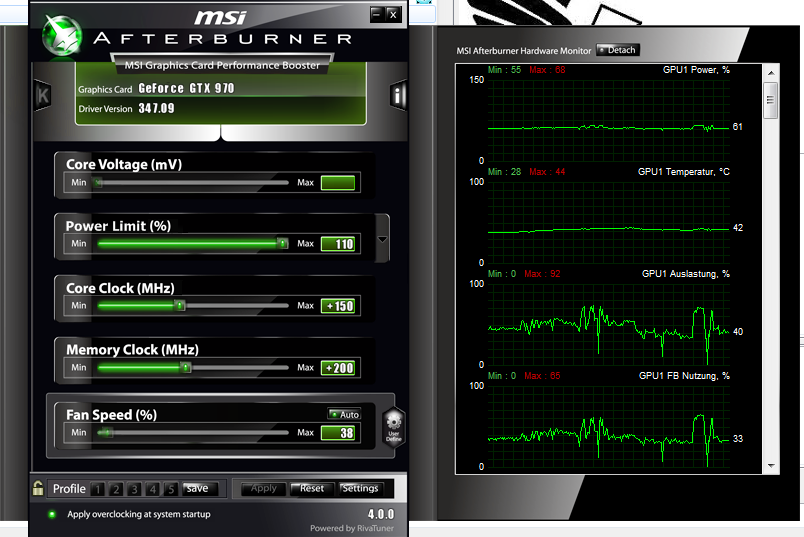804x537 pixels.
Task: Click the 4.0.0 version number
Action: 380,514
